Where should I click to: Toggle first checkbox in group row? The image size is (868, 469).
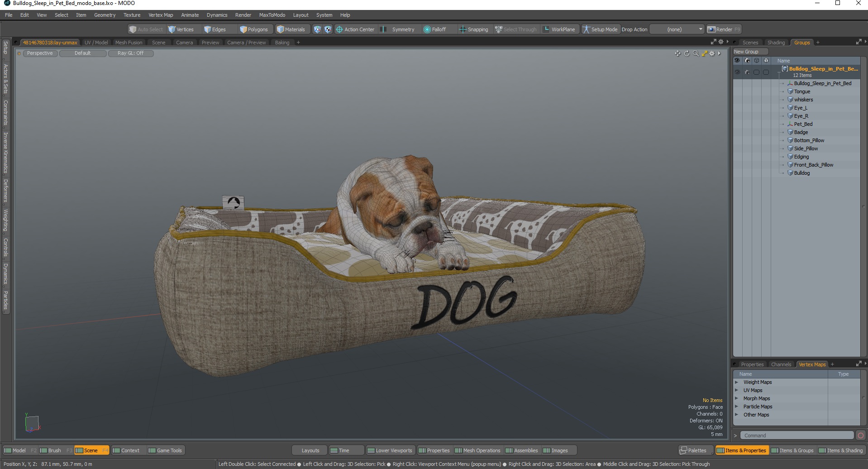[756, 72]
